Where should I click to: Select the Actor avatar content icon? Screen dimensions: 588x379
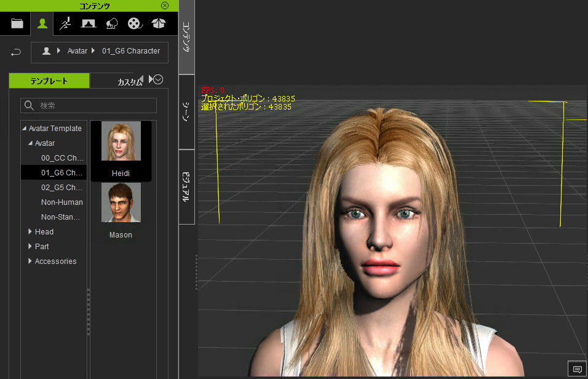click(x=42, y=23)
